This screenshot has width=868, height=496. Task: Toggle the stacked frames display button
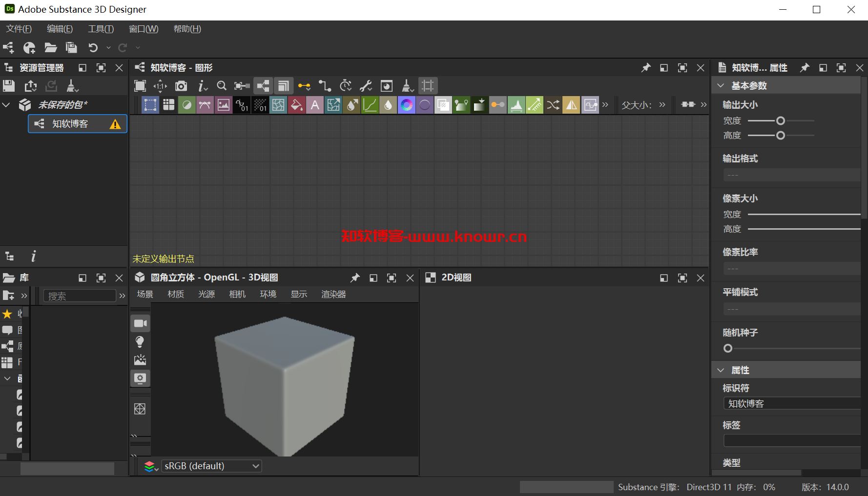284,86
